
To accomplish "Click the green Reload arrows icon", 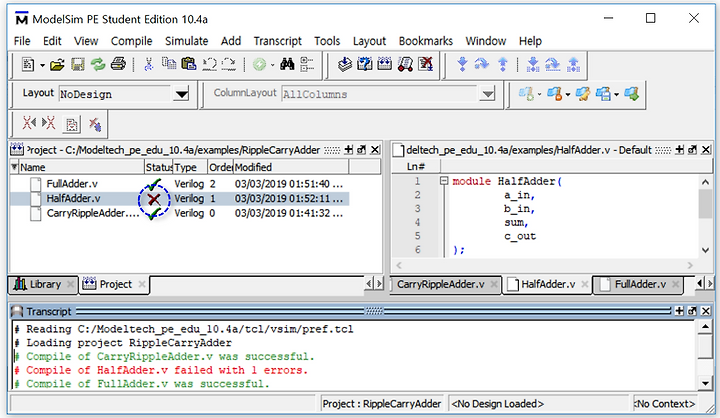I will [98, 65].
